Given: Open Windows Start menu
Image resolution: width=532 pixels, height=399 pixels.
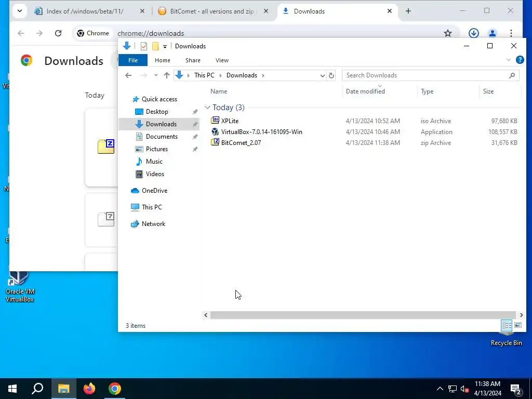Looking at the screenshot, I should click(x=12, y=389).
